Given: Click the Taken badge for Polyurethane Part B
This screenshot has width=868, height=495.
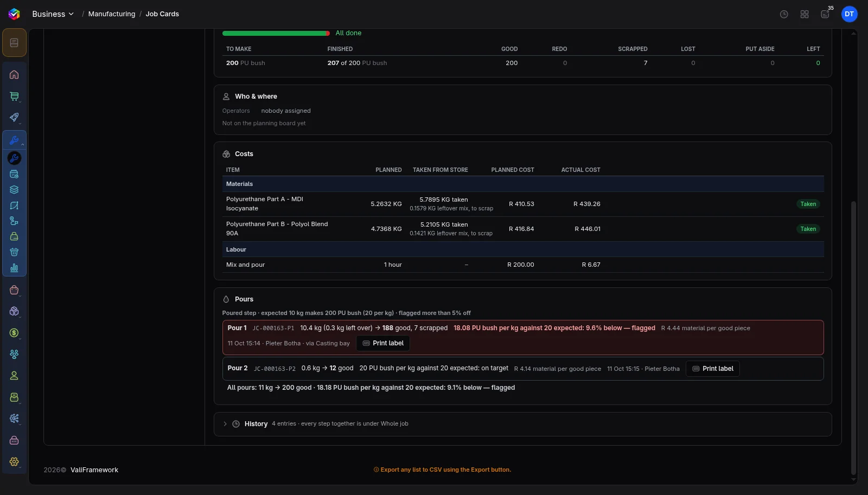Looking at the screenshot, I should (808, 229).
